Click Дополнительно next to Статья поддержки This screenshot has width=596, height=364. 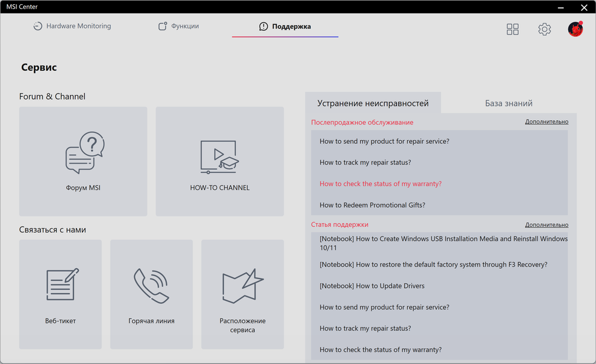[x=547, y=224]
